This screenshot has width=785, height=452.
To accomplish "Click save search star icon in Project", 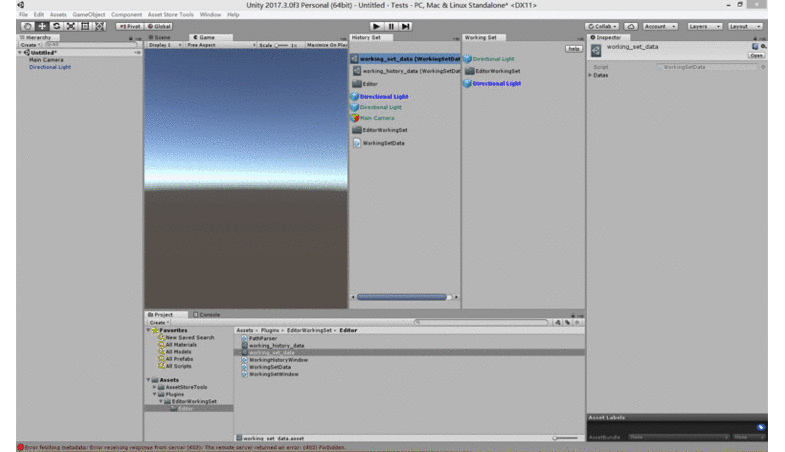I will [577, 322].
